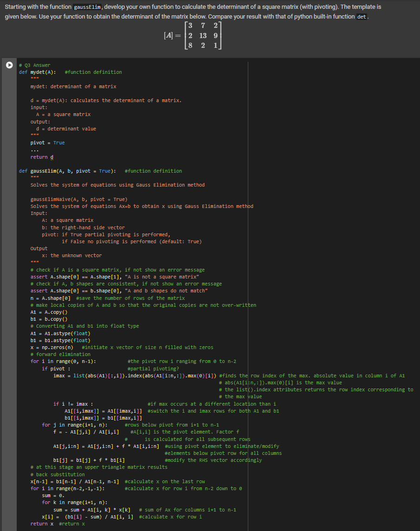Click the assert line with 'A and b shapes do not match'
The height and width of the screenshot is (531, 420).
(x=119, y=291)
